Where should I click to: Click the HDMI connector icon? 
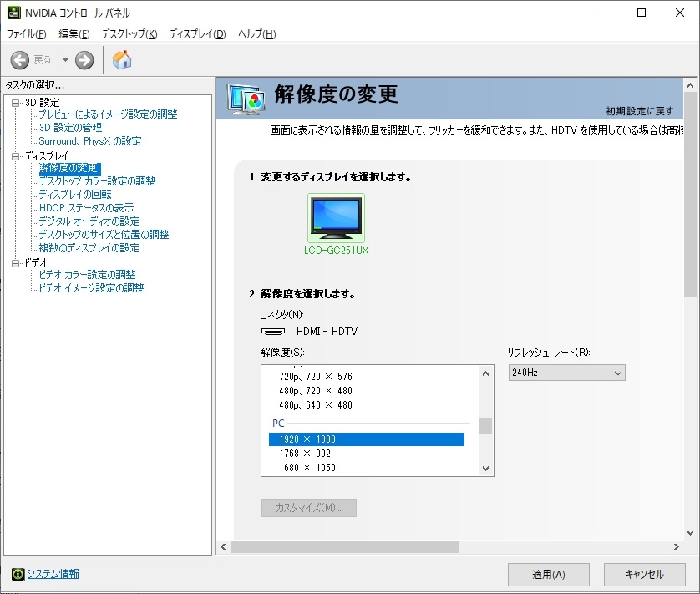tap(273, 332)
